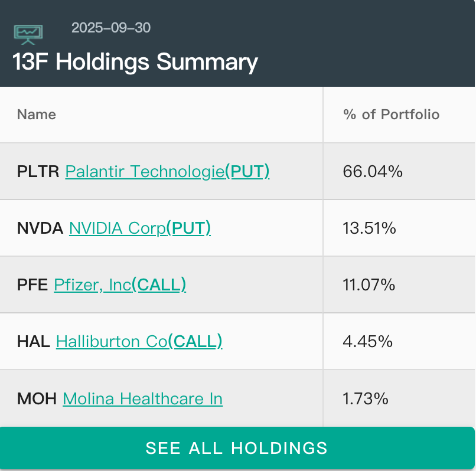Select the 66.04% portfolio value
The height and width of the screenshot is (471, 476).
tap(373, 171)
